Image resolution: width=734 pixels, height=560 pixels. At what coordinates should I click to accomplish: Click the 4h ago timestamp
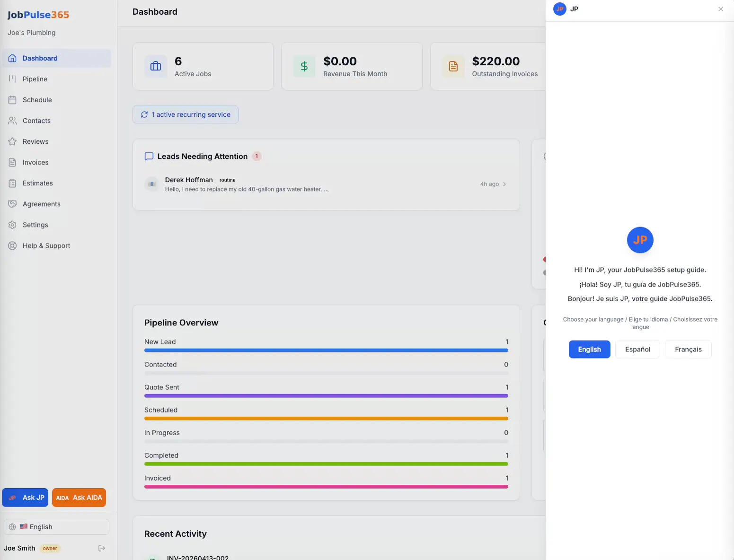click(489, 184)
